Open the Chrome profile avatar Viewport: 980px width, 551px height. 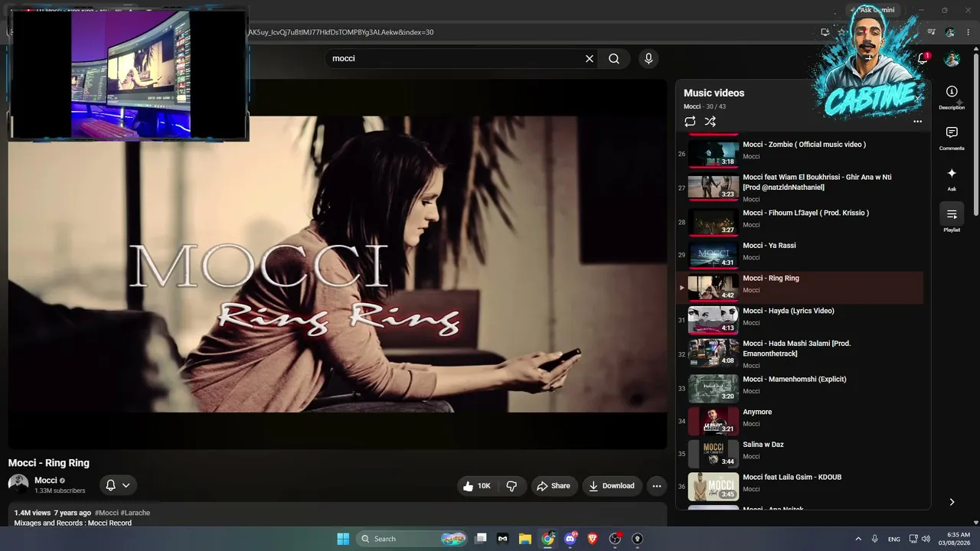click(950, 32)
